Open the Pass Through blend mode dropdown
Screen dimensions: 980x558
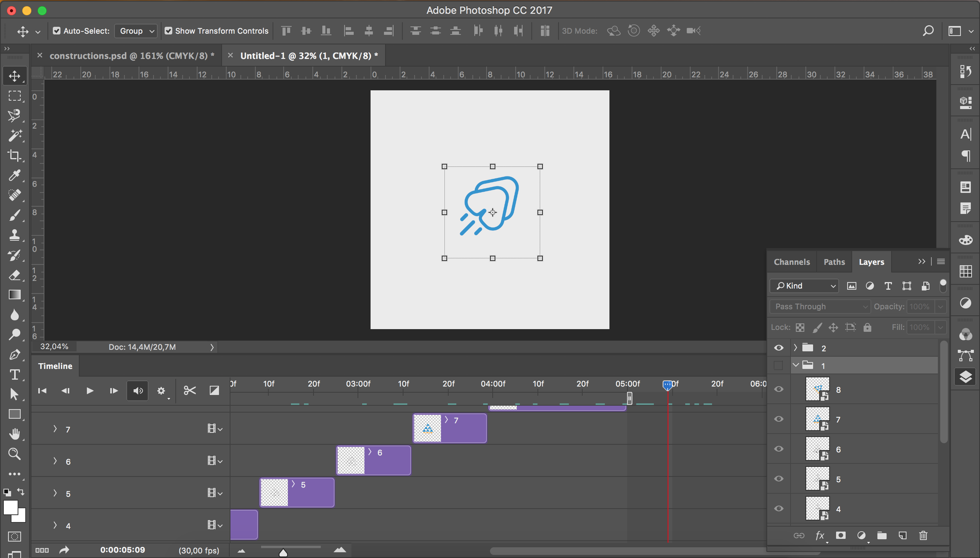(820, 307)
